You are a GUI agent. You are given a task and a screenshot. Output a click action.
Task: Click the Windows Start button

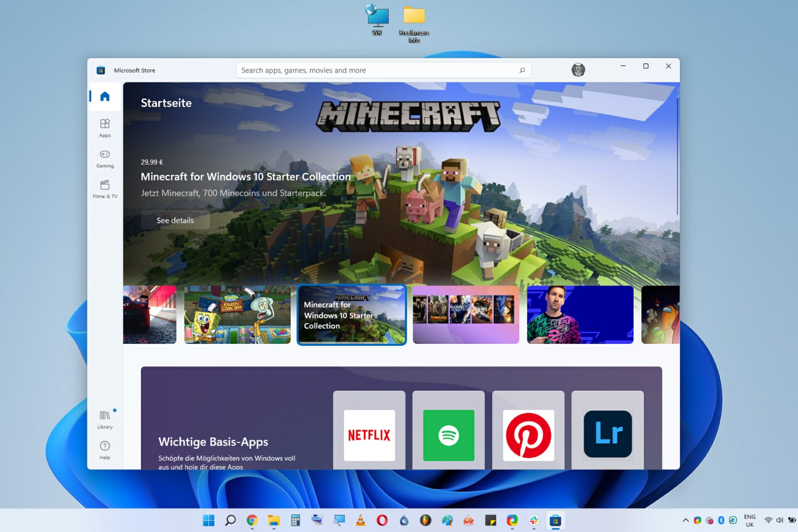coord(209,521)
